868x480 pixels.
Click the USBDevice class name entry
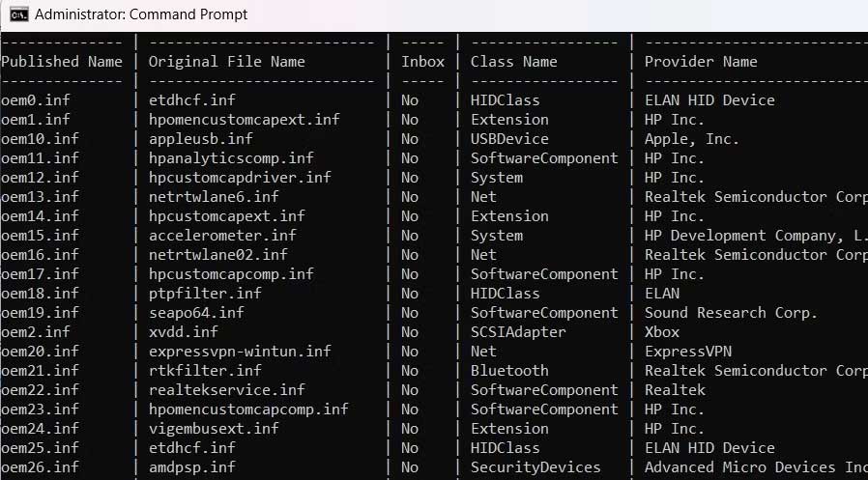(509, 139)
